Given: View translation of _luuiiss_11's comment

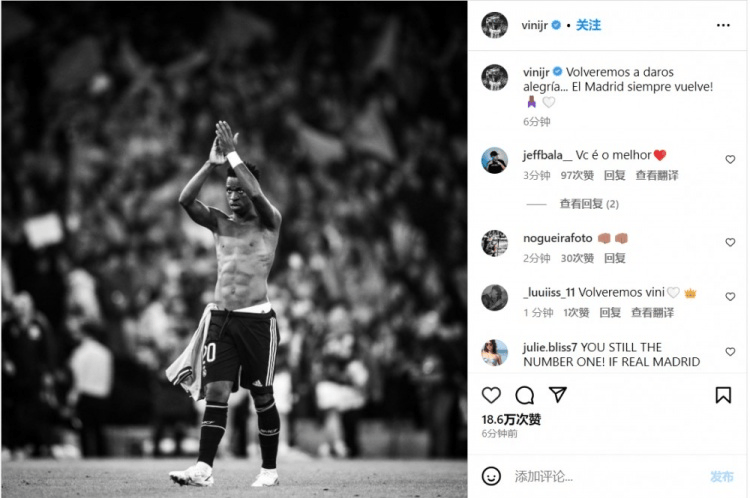Looking at the screenshot, I should [x=652, y=313].
